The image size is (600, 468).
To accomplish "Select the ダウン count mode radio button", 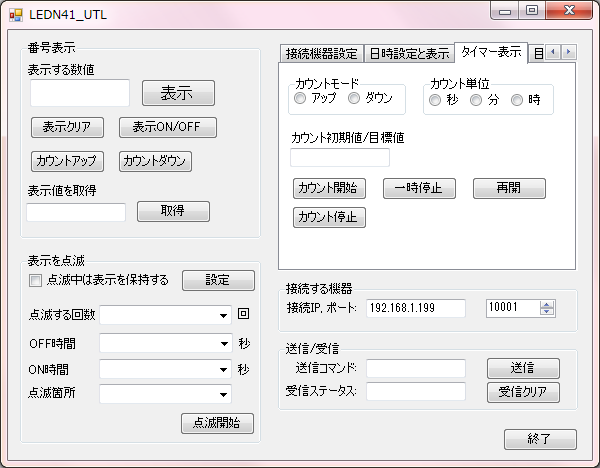I will [x=354, y=98].
